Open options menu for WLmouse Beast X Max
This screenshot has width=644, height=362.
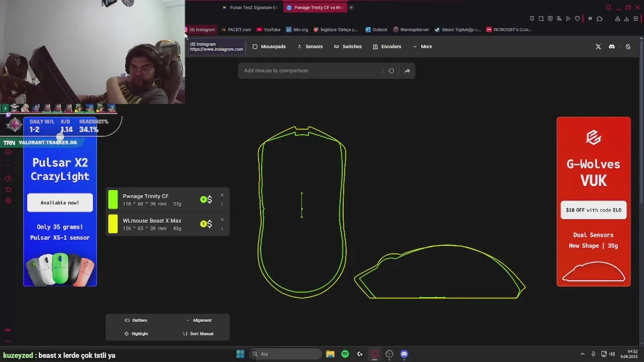pos(222,228)
